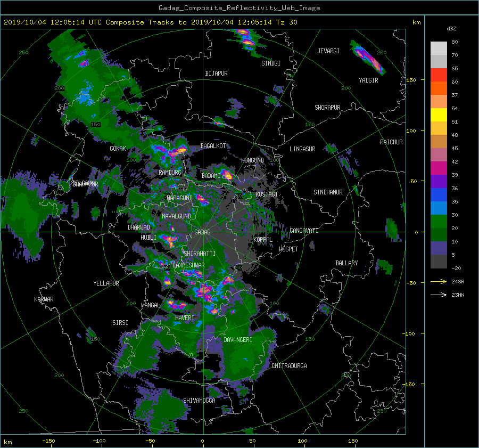Viewport: 479px width, 448px height.
Task: Click the YELLAPUR city label
Action: 106,283
